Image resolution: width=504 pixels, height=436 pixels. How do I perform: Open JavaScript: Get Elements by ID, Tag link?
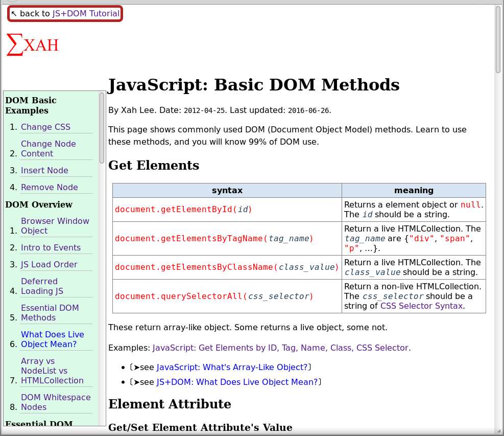coord(281,348)
